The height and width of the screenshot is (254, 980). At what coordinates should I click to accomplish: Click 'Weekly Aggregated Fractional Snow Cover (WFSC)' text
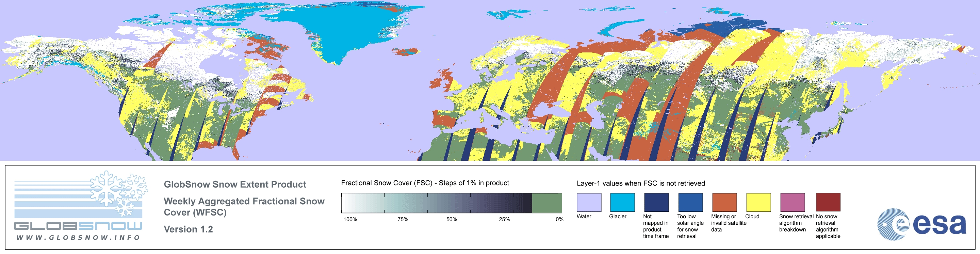pyautogui.click(x=244, y=207)
